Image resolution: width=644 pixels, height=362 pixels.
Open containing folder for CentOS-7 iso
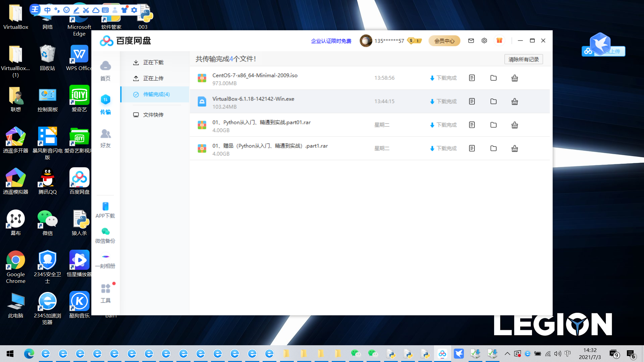tap(493, 78)
